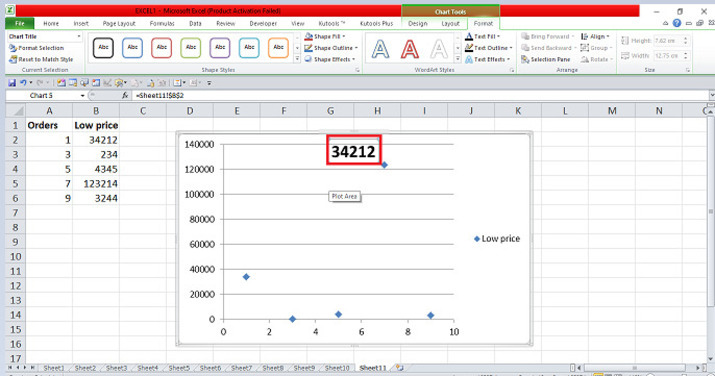This screenshot has height=376, width=715.
Task: Open the Text Effects dropdown
Action: coord(487,59)
